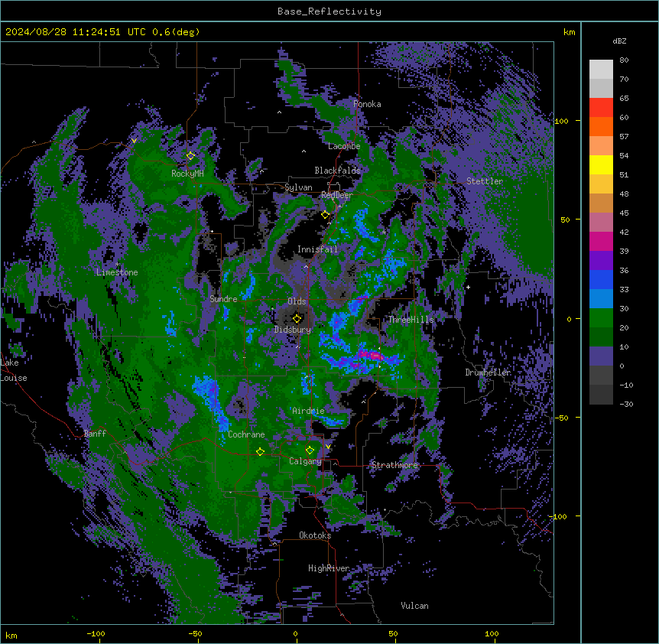
Task: Click the Sundre label
Action: (223, 299)
